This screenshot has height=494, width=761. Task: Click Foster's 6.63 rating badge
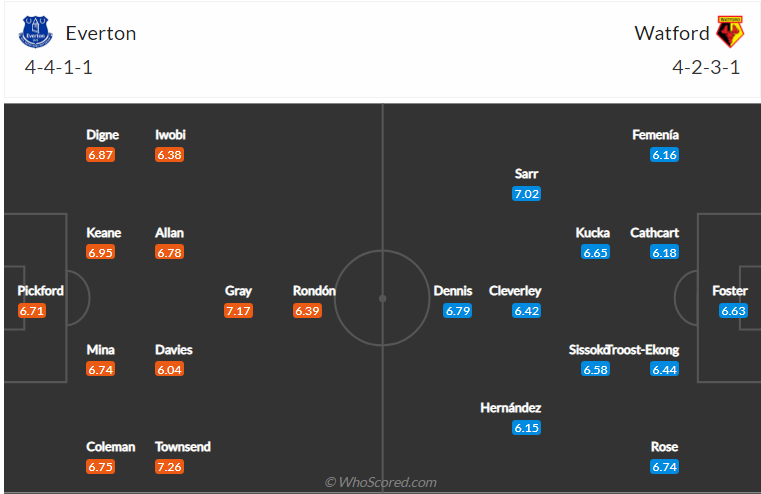(733, 311)
